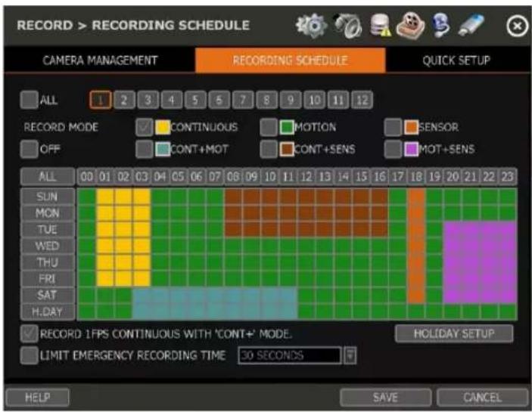Select the WED row header
Screen dimensions: 532x412
48,246
